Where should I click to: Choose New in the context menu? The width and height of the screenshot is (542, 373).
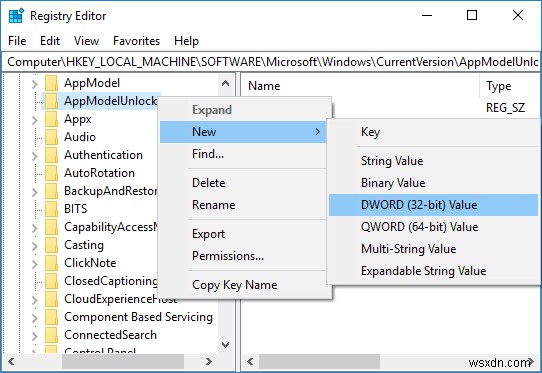click(x=243, y=132)
